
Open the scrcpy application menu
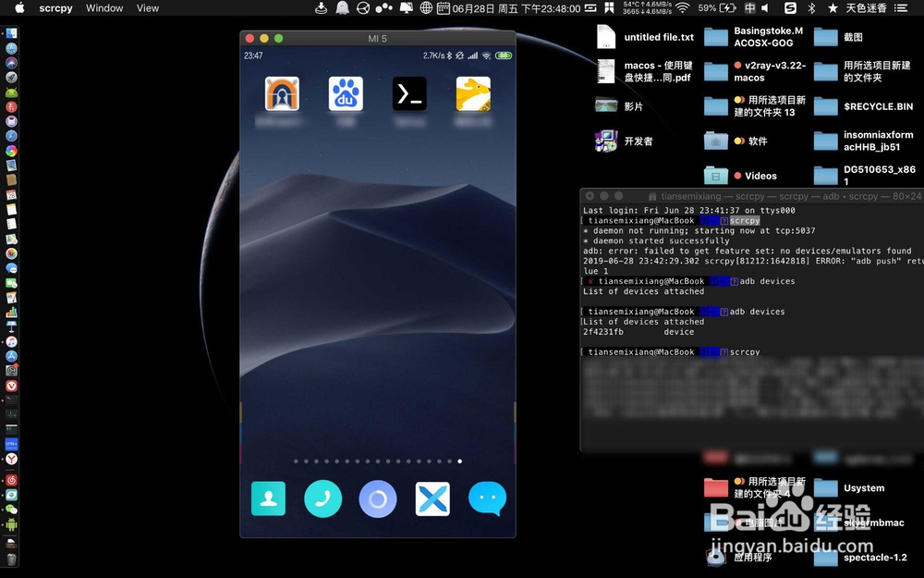[56, 7]
